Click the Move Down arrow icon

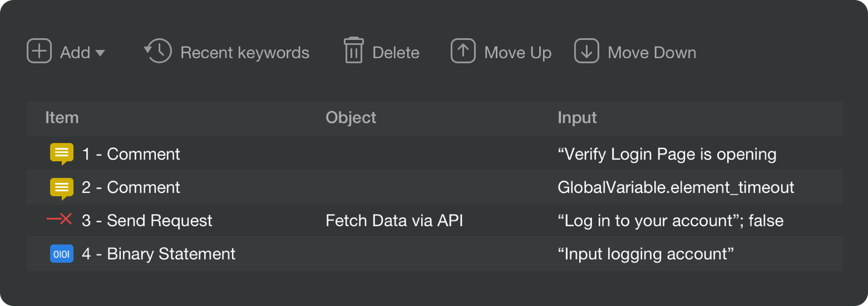(587, 51)
